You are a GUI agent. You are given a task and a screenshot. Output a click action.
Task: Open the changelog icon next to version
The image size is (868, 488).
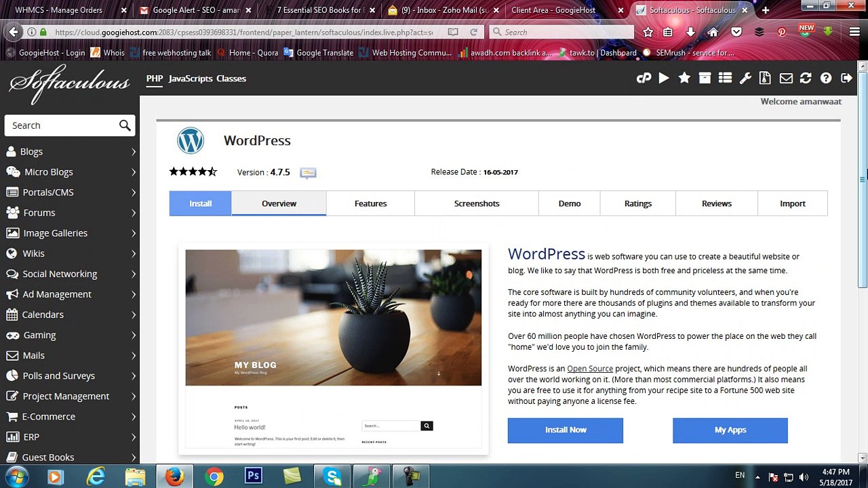coord(308,173)
